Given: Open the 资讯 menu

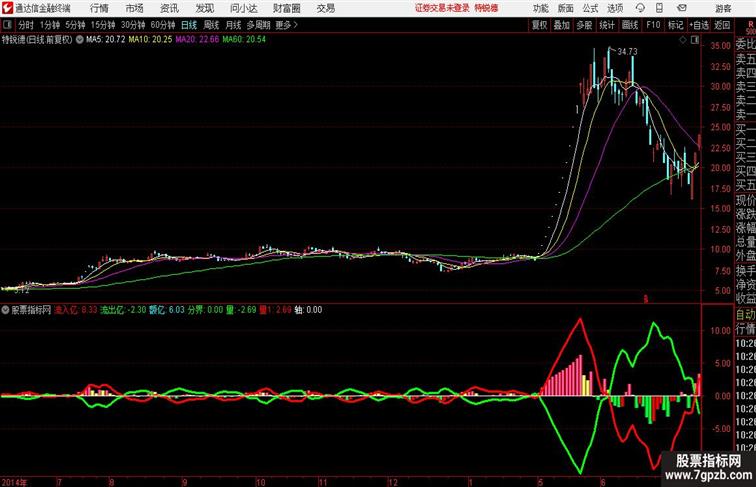Looking at the screenshot, I should pyautogui.click(x=169, y=8).
